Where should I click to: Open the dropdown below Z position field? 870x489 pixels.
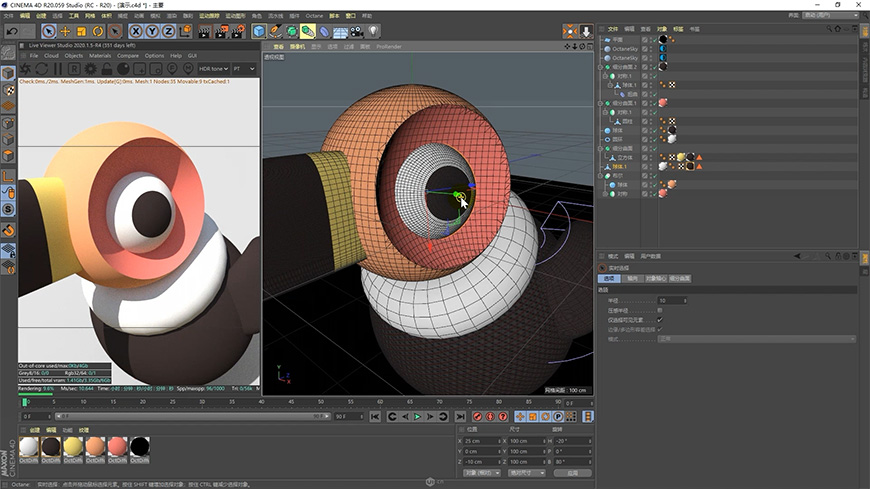(x=482, y=473)
